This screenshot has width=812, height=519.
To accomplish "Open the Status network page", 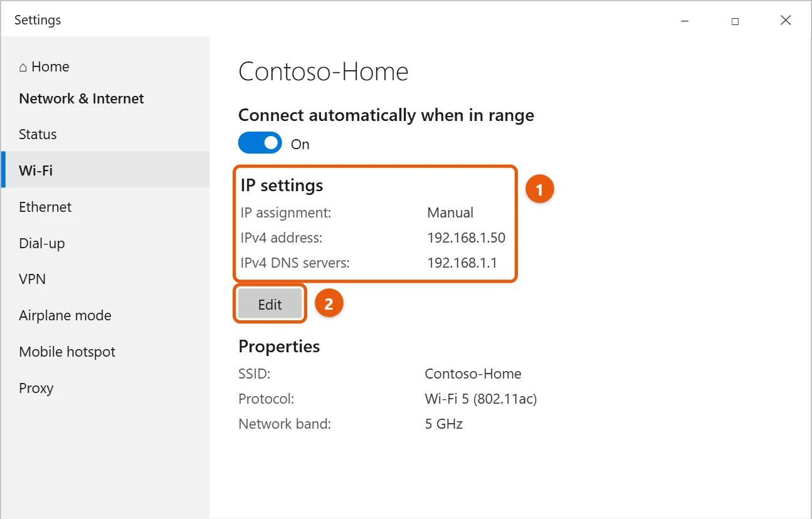I will tap(38, 134).
